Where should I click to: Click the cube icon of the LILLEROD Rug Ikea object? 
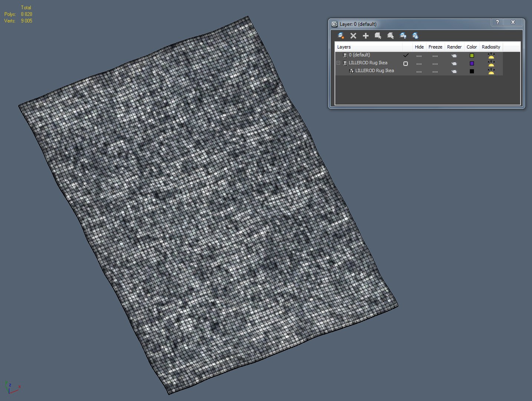pos(351,71)
